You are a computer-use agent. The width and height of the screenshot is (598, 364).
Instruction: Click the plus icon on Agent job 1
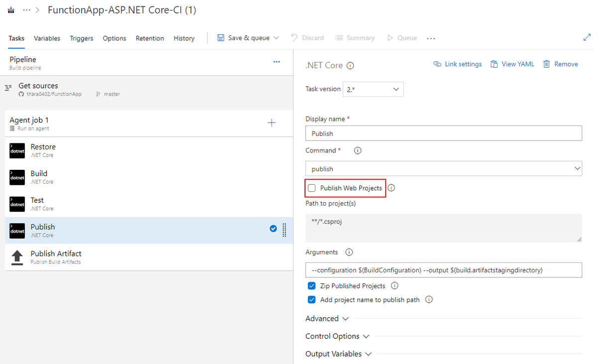pyautogui.click(x=272, y=122)
